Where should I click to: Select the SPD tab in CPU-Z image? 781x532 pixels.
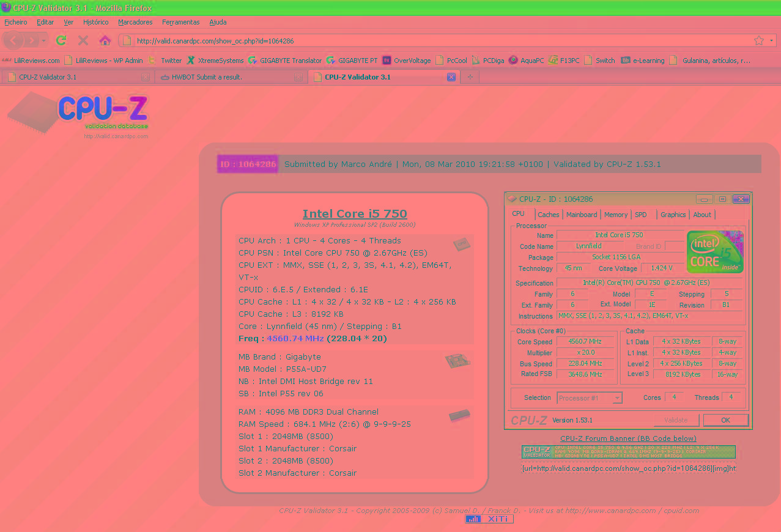[x=641, y=215]
